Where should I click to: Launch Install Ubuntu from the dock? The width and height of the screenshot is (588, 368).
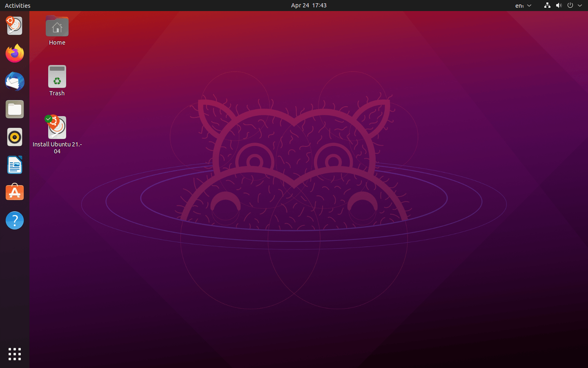click(14, 25)
